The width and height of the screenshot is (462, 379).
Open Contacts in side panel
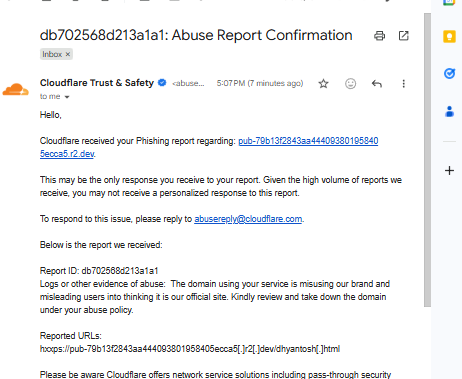point(449,112)
